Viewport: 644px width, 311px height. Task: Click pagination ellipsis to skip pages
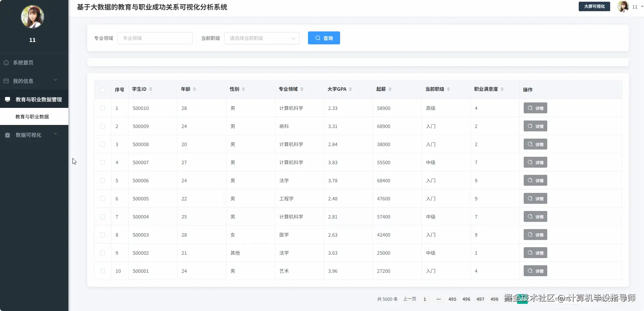coord(439,299)
